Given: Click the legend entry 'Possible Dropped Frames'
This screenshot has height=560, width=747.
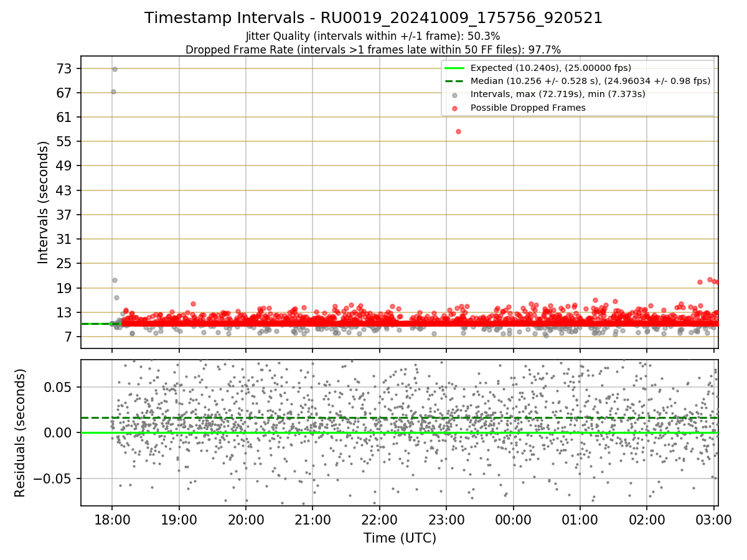Looking at the screenshot, I should coord(528,108).
